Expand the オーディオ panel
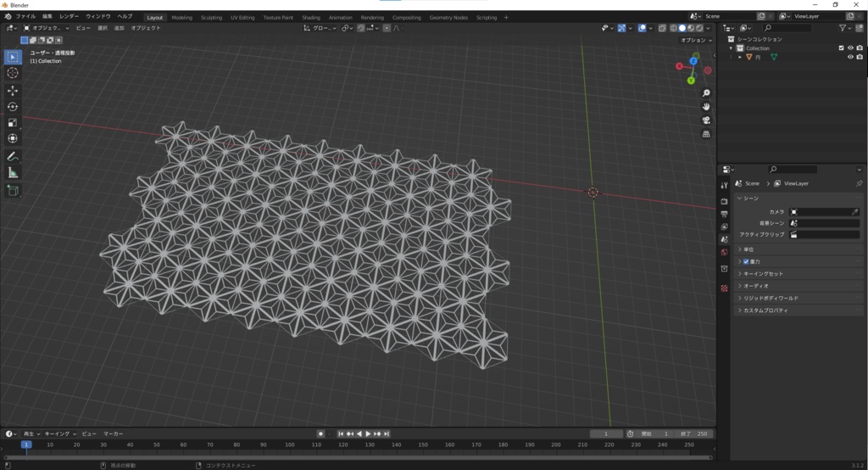868x470 pixels. pos(797,286)
